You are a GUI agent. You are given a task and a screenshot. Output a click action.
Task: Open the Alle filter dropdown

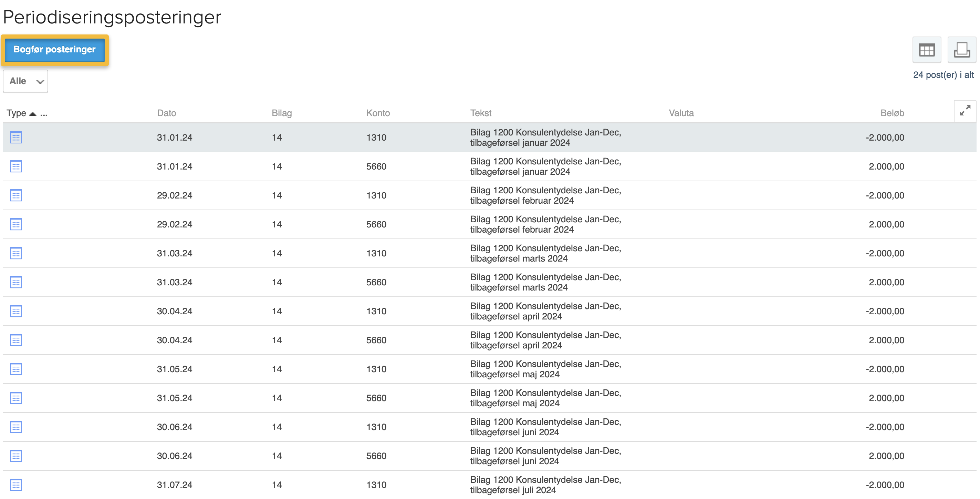click(25, 81)
